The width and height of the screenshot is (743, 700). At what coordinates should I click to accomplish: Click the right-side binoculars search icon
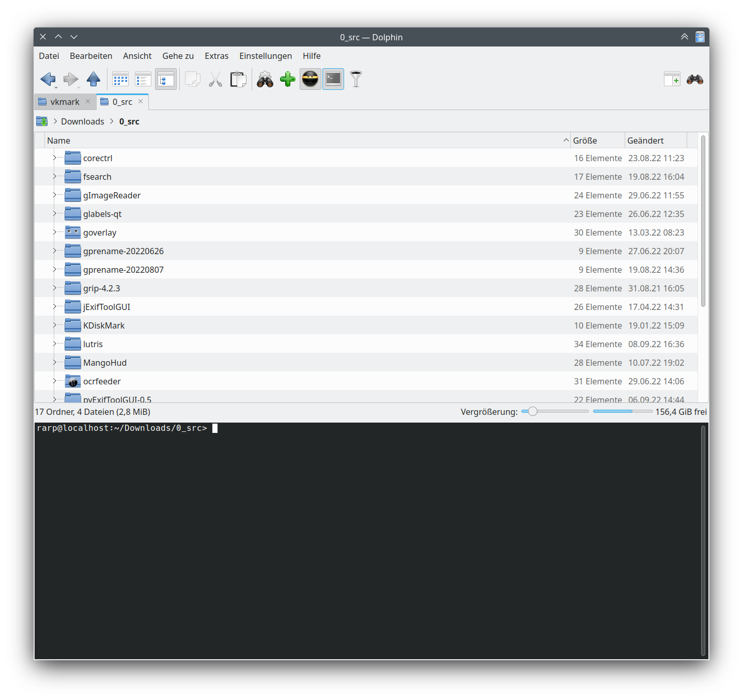tap(695, 79)
